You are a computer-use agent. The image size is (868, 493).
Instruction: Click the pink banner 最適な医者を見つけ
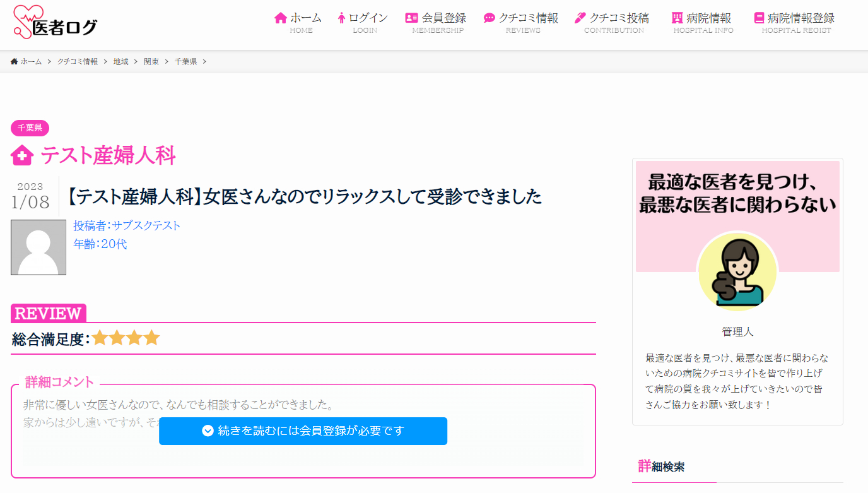click(737, 217)
